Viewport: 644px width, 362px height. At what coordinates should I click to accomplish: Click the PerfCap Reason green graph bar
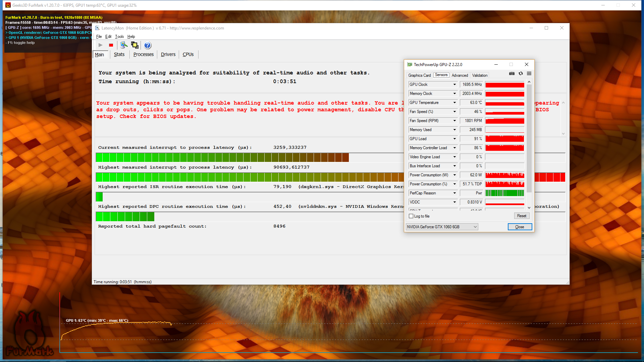coord(504,193)
